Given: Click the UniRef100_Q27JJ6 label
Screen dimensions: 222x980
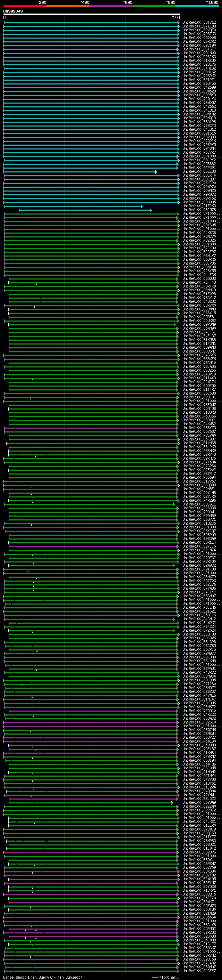Looking at the screenshot, I should pyautogui.click(x=199, y=546).
